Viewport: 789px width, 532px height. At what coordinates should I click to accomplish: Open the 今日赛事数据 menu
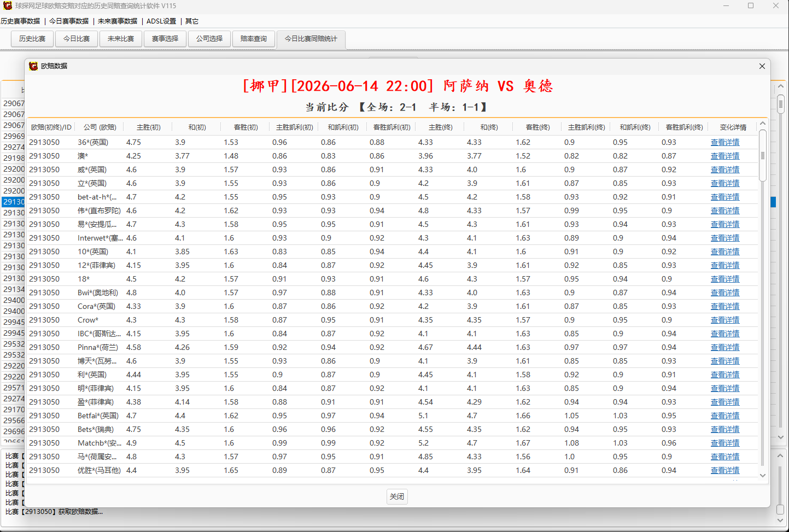click(69, 21)
